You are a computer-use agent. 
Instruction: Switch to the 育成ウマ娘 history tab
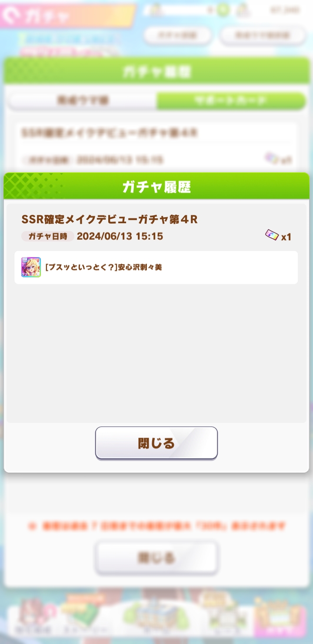[x=83, y=101]
